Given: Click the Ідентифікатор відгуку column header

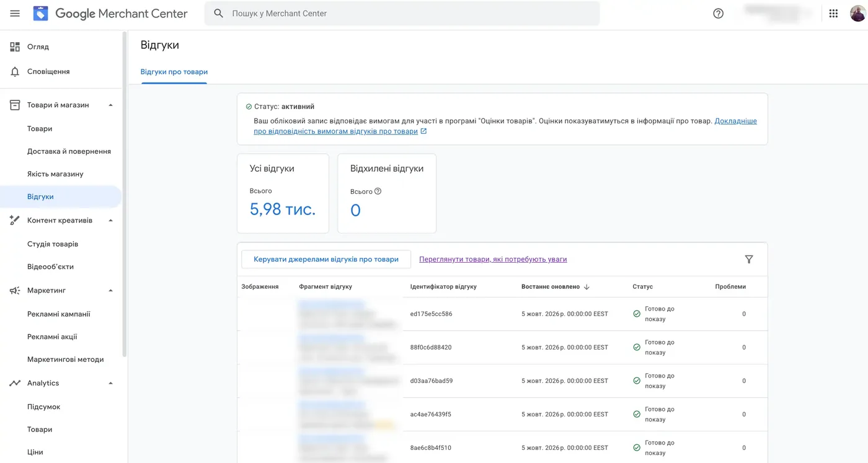Looking at the screenshot, I should pyautogui.click(x=443, y=287).
